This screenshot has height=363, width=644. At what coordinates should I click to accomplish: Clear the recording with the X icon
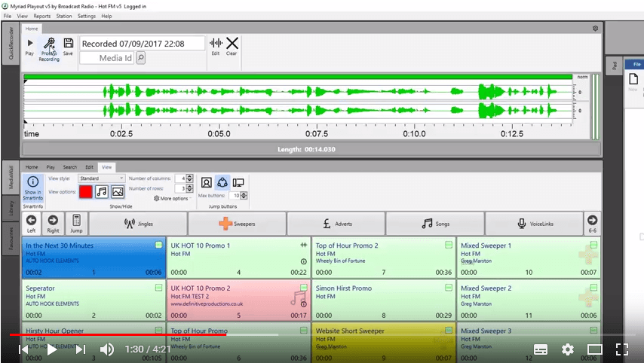pos(232,44)
